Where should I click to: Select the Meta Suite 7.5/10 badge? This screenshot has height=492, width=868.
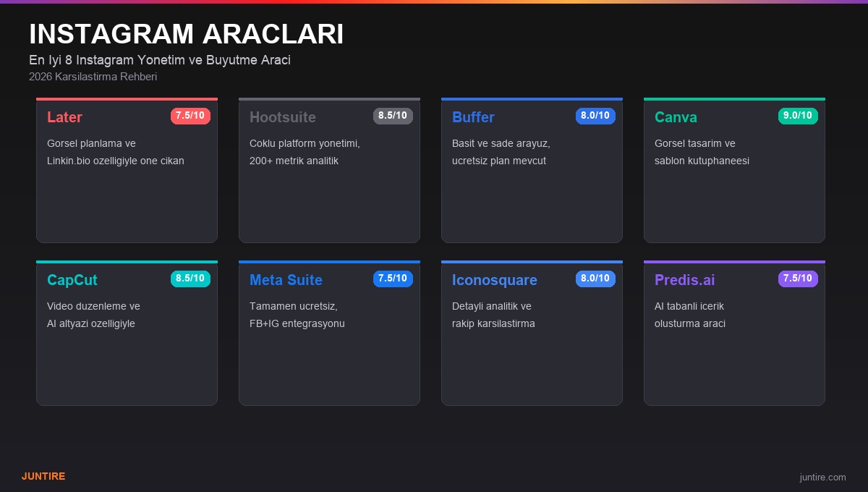[x=393, y=279]
